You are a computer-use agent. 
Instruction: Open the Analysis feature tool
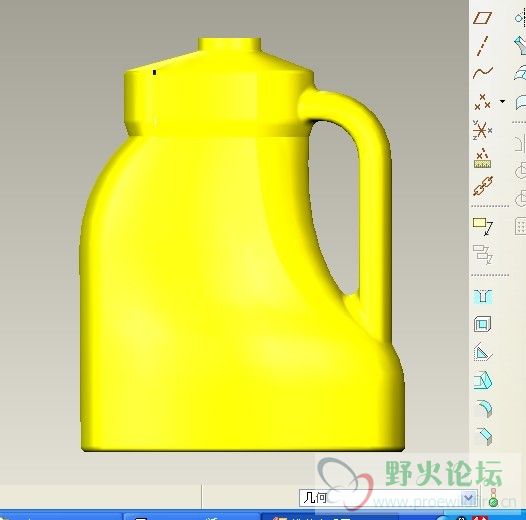coord(482,158)
